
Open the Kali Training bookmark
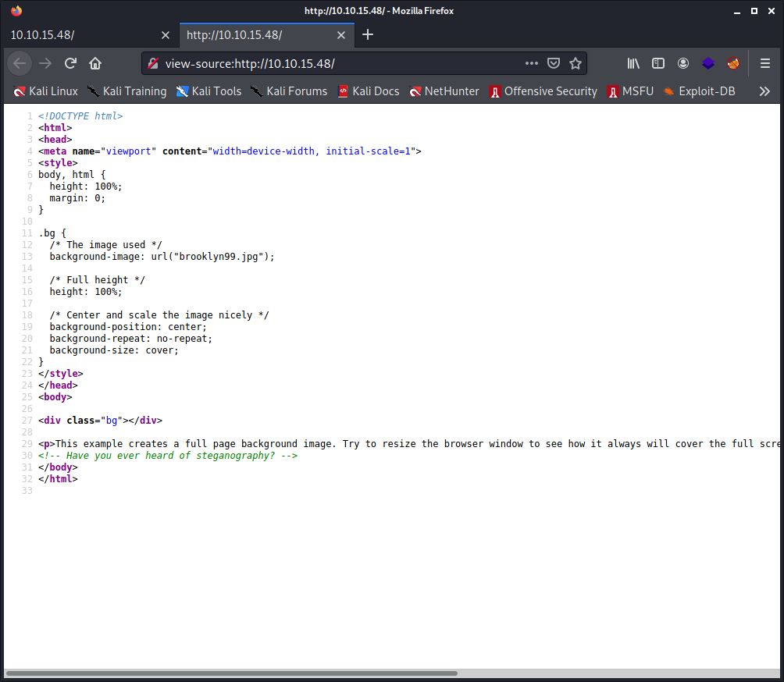[127, 91]
